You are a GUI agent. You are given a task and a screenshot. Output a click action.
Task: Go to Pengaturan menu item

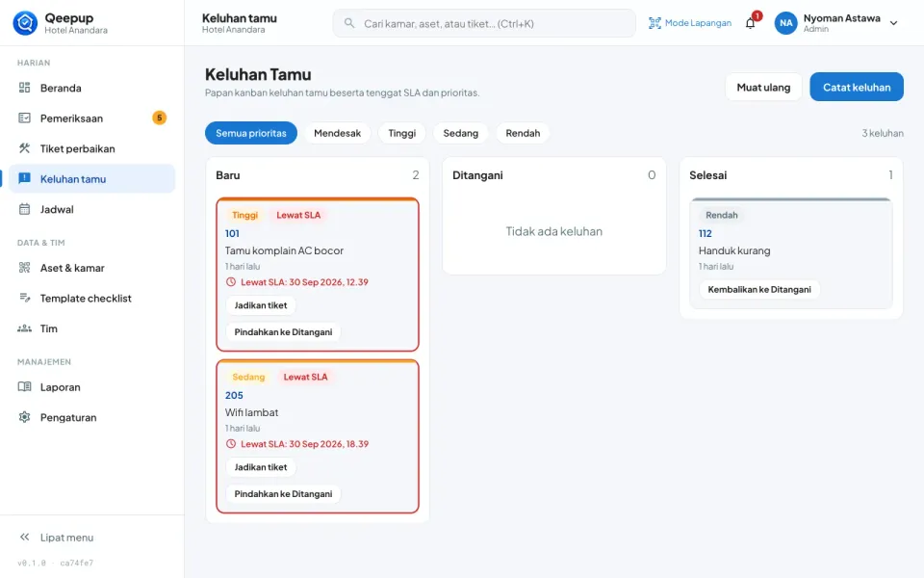92,417
